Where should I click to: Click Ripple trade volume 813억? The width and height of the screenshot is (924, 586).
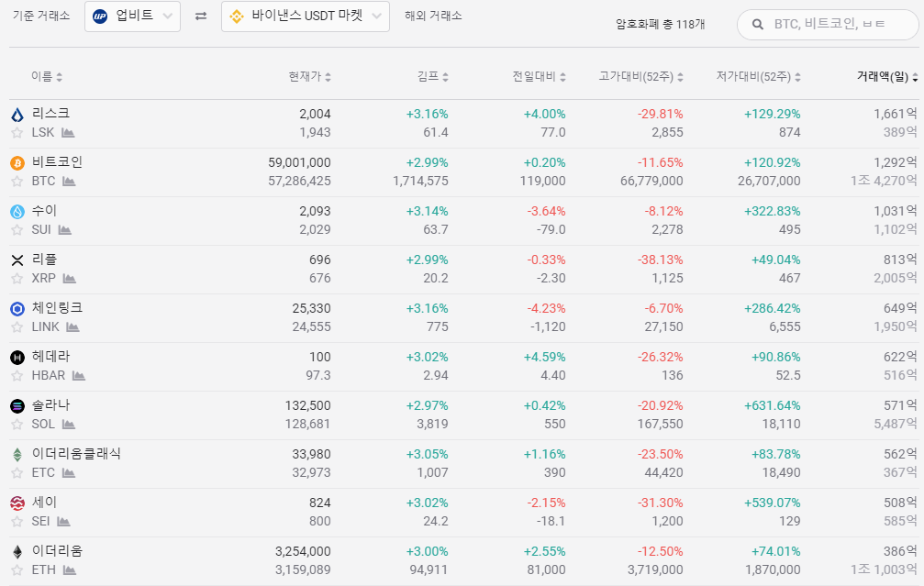coord(900,260)
